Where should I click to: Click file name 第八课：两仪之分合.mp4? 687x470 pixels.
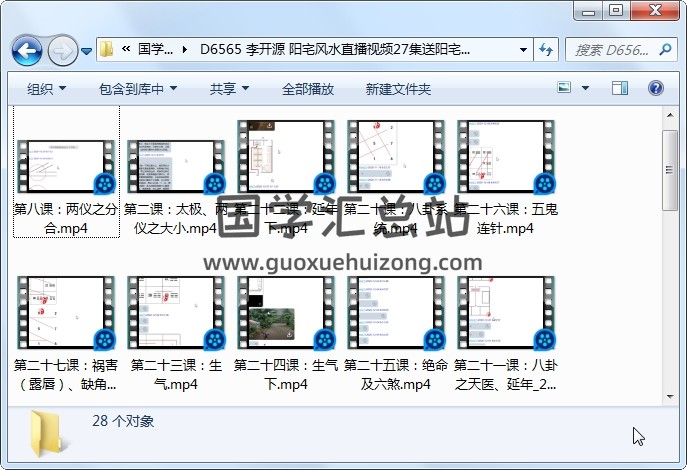66,219
